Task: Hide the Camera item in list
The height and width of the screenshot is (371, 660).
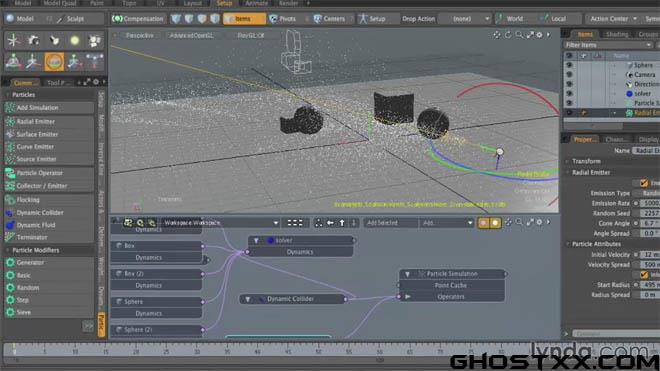Action: point(569,75)
